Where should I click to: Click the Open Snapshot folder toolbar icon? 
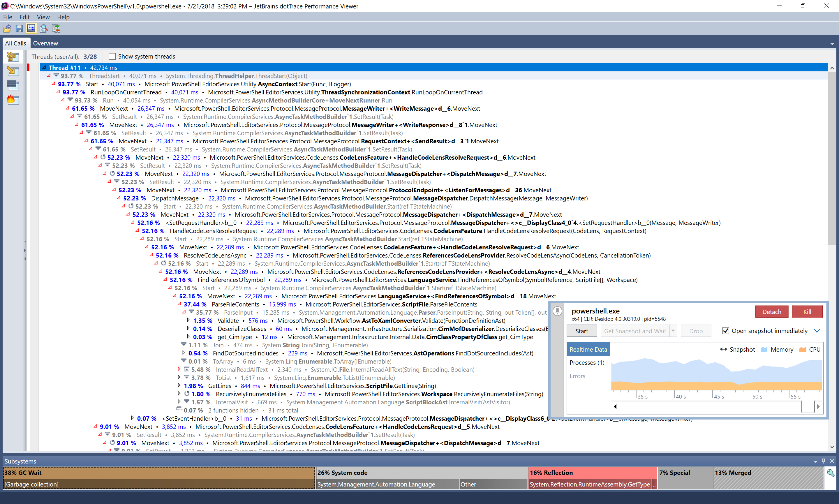(x=7, y=29)
